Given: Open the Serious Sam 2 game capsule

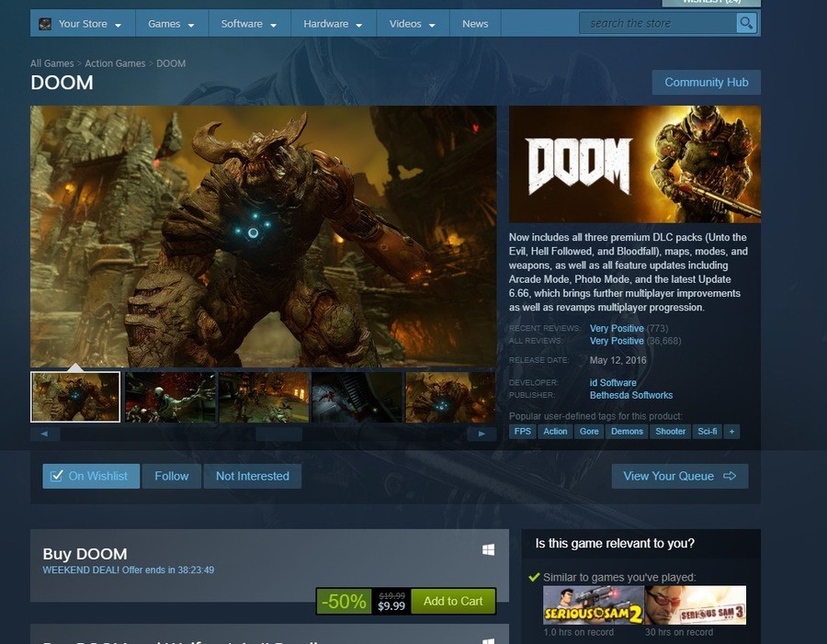Looking at the screenshot, I should 592,605.
